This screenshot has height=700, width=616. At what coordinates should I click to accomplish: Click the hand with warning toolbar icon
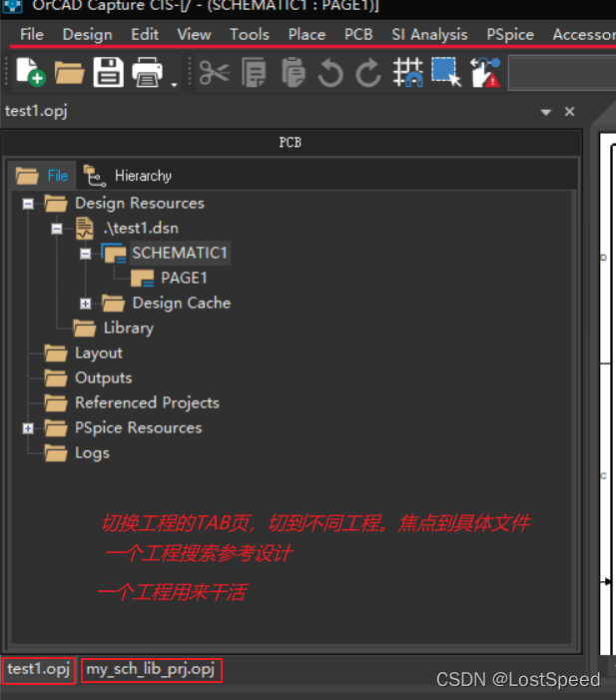485,72
